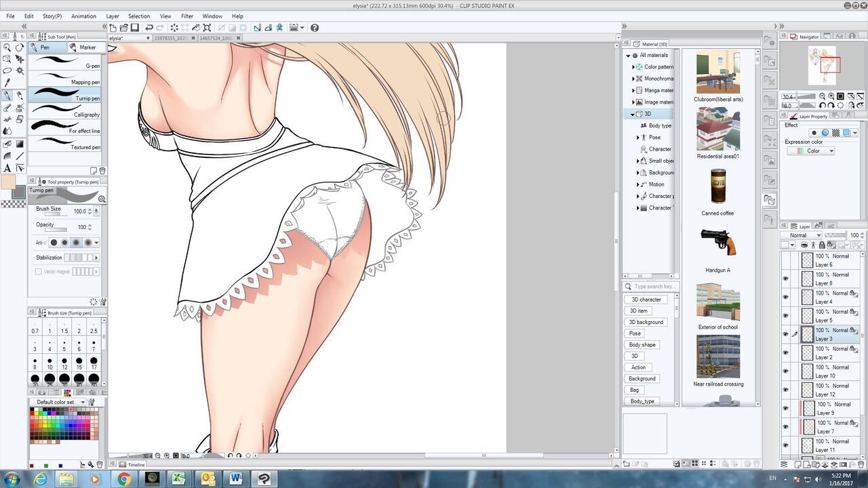Expand the Manga material folder

[x=633, y=90]
